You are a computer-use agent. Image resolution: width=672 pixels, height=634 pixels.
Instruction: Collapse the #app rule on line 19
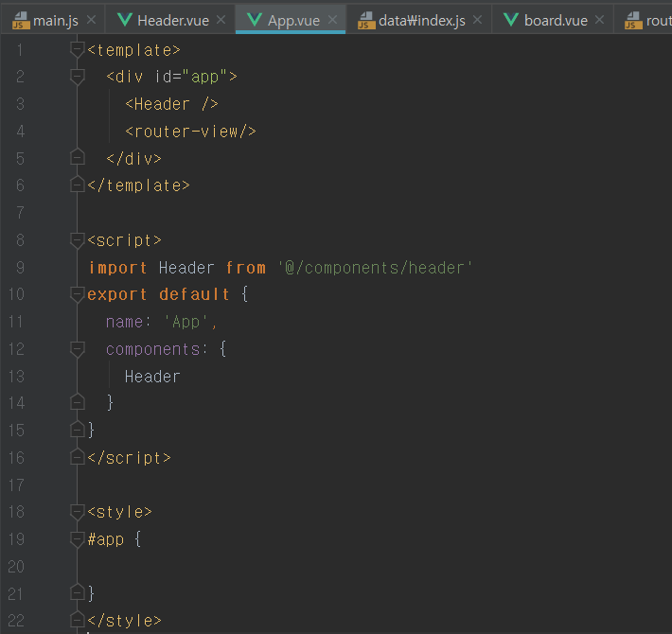(78, 539)
